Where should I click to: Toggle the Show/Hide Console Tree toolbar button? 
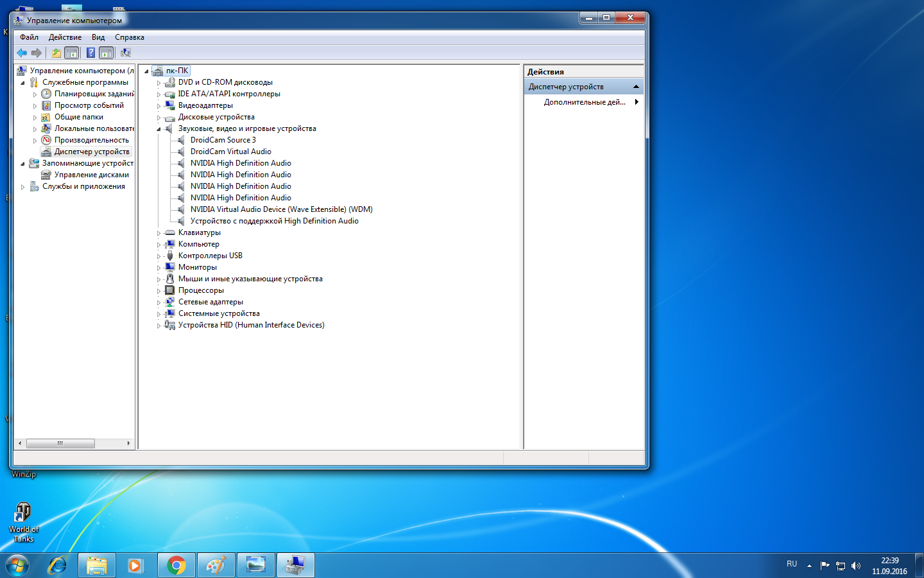point(72,53)
